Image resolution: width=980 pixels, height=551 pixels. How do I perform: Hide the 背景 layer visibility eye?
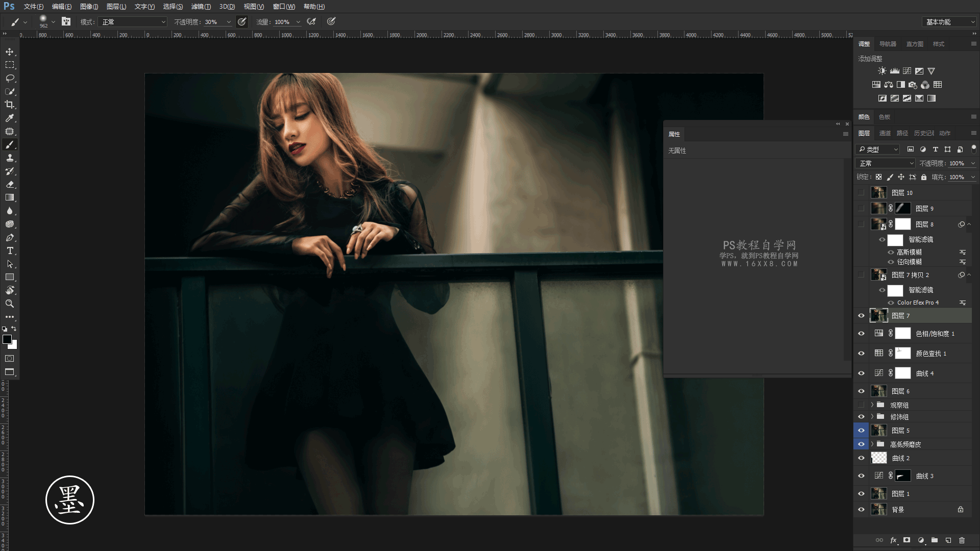[861, 510]
